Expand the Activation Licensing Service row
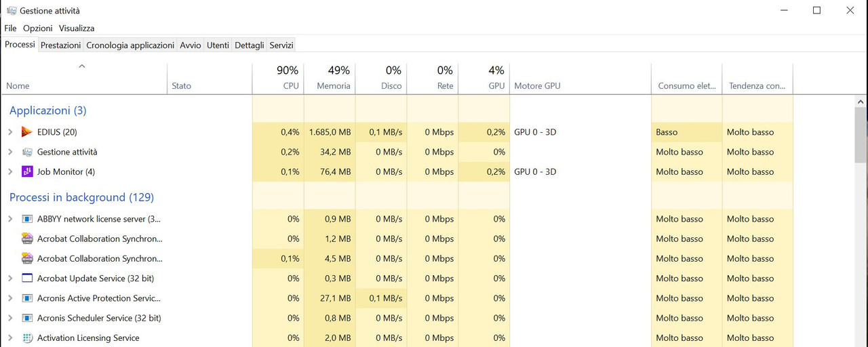Viewport: 868px width, 347px height. (x=10, y=338)
